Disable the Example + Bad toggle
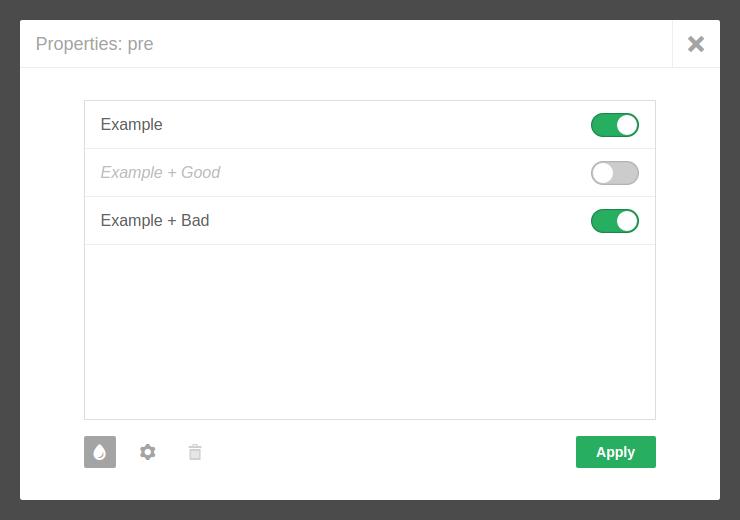This screenshot has width=740, height=520. pos(615,221)
